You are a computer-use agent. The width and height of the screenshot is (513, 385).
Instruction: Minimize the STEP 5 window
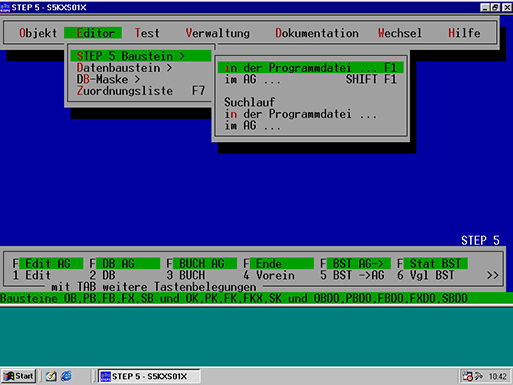pyautogui.click(x=485, y=7)
